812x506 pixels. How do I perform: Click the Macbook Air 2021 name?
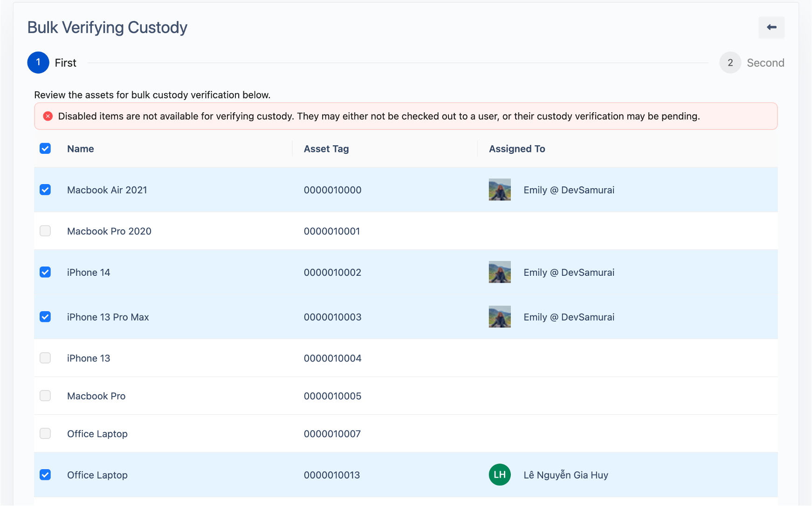(x=107, y=190)
